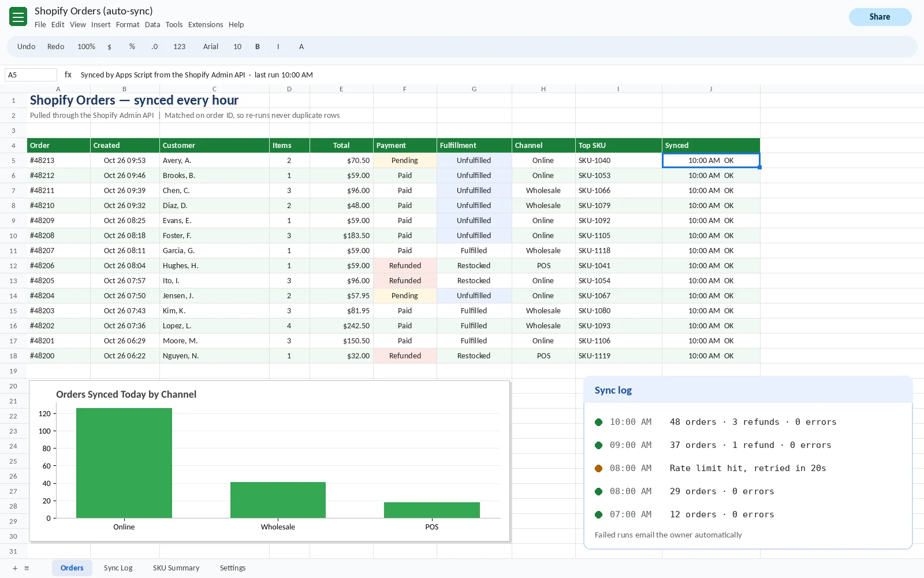The height and width of the screenshot is (578, 924).
Task: Click the Sync log panel heading
Action: pos(613,390)
